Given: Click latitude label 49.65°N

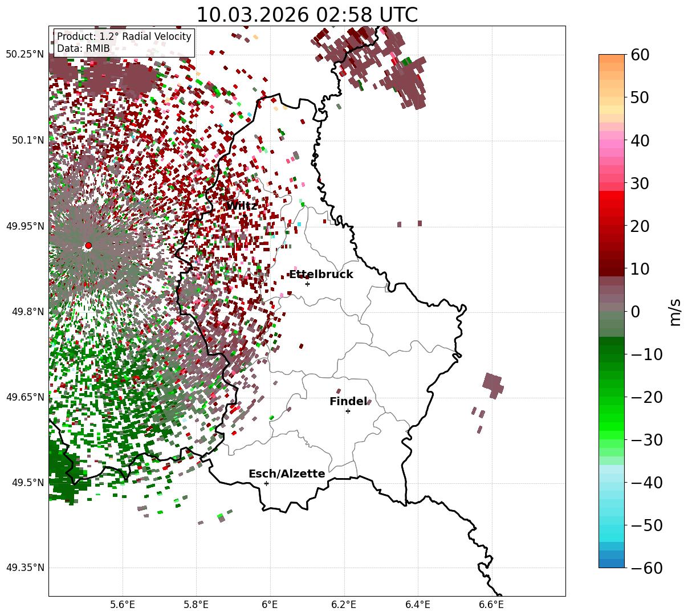Looking at the screenshot, I should pyautogui.click(x=25, y=397).
